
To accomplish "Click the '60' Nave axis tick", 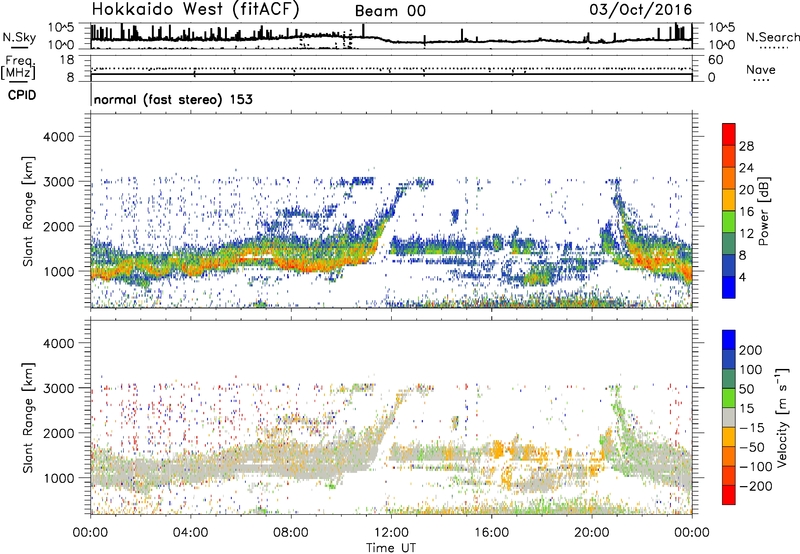I will [x=715, y=60].
